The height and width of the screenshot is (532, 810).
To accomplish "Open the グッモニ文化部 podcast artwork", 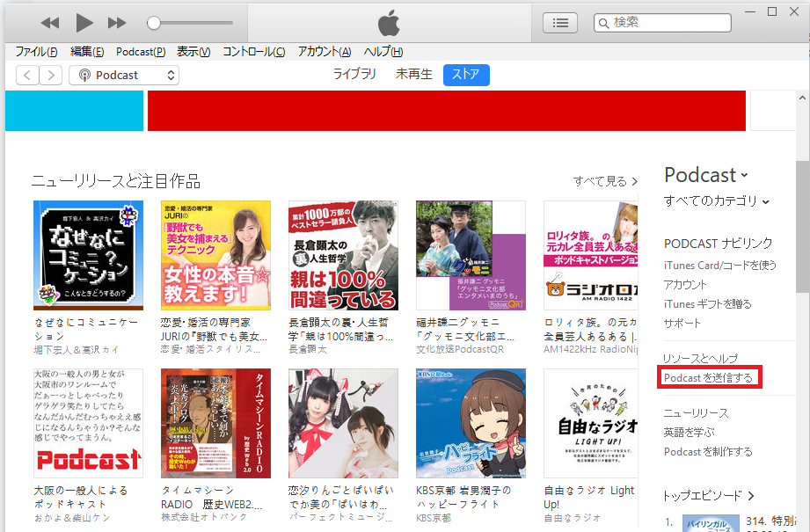I will (471, 256).
